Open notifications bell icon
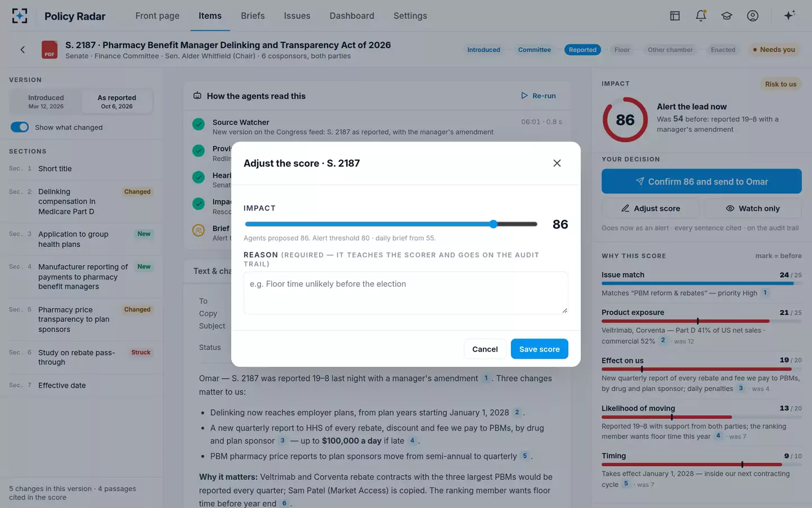The height and width of the screenshot is (508, 812). (701, 16)
